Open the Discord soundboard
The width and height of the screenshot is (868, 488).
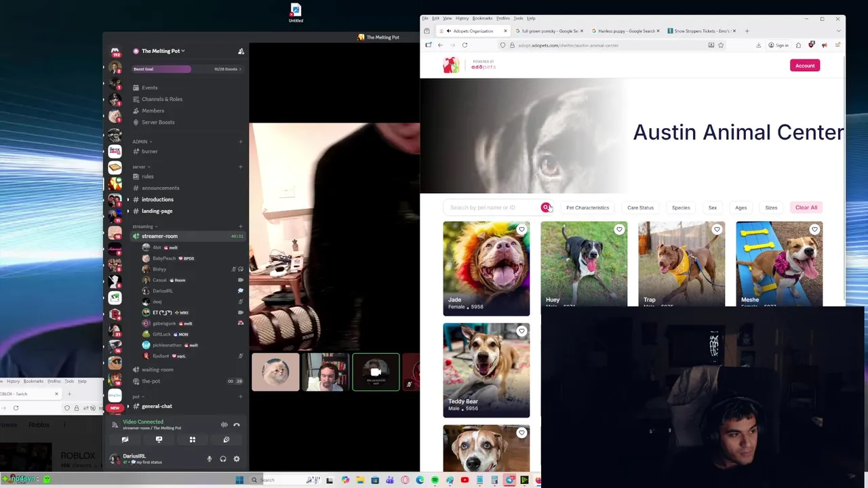[x=226, y=439]
